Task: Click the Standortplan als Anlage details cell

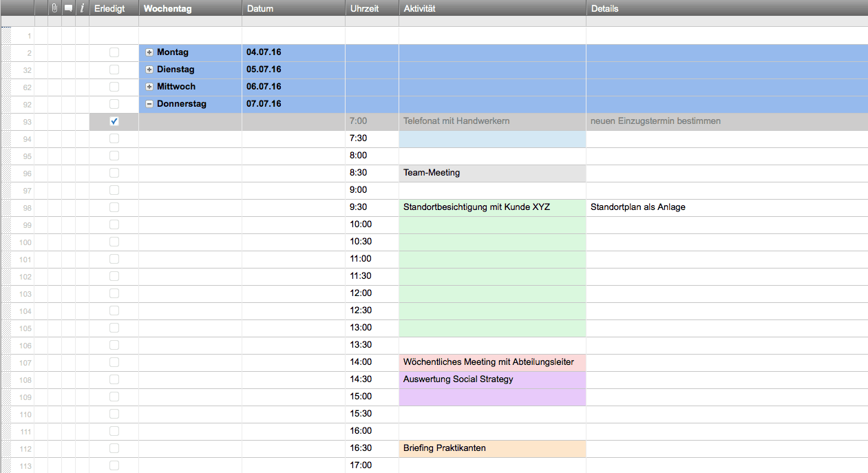Action: tap(726, 207)
